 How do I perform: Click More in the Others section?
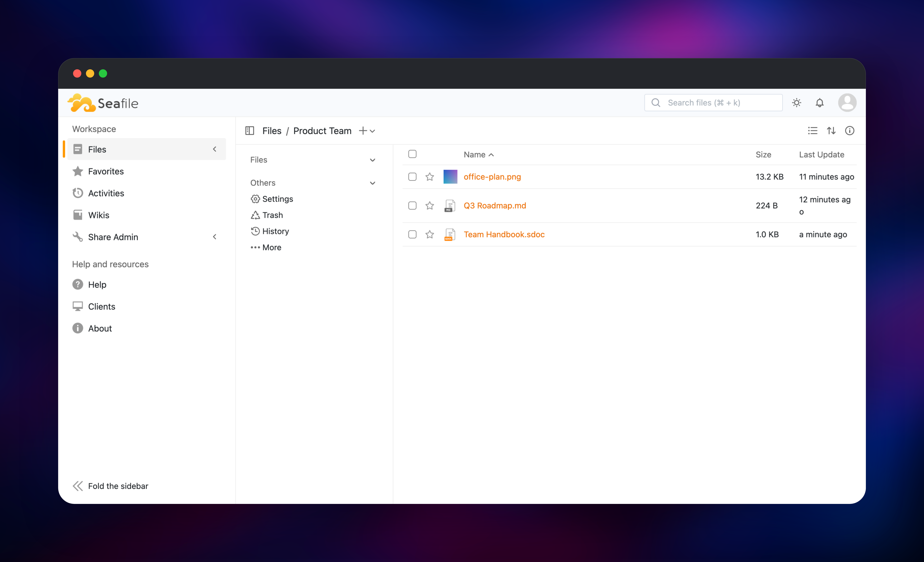point(266,247)
